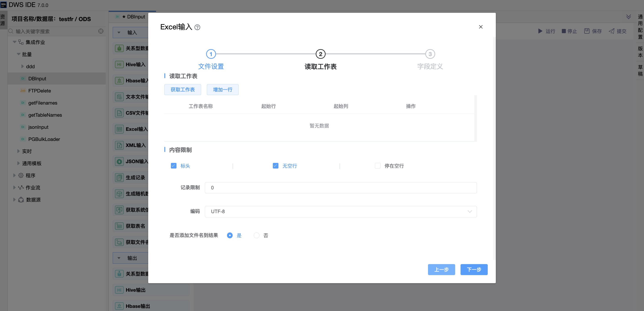The height and width of the screenshot is (311, 644).
Task: Open the 编码 UTF-8 dropdown
Action: [340, 211]
